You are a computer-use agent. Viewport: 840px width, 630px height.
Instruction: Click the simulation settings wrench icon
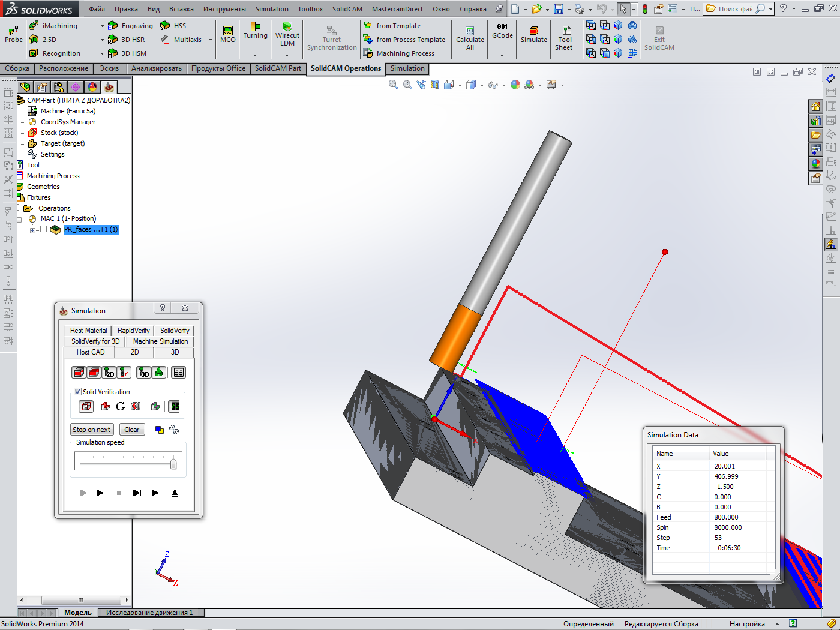pyautogui.click(x=174, y=430)
